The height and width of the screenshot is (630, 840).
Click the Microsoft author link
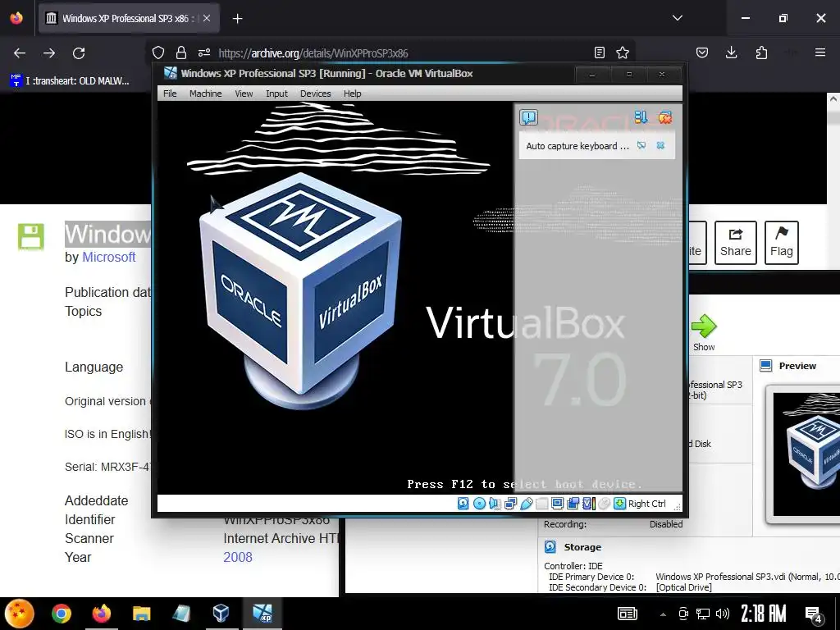109,257
